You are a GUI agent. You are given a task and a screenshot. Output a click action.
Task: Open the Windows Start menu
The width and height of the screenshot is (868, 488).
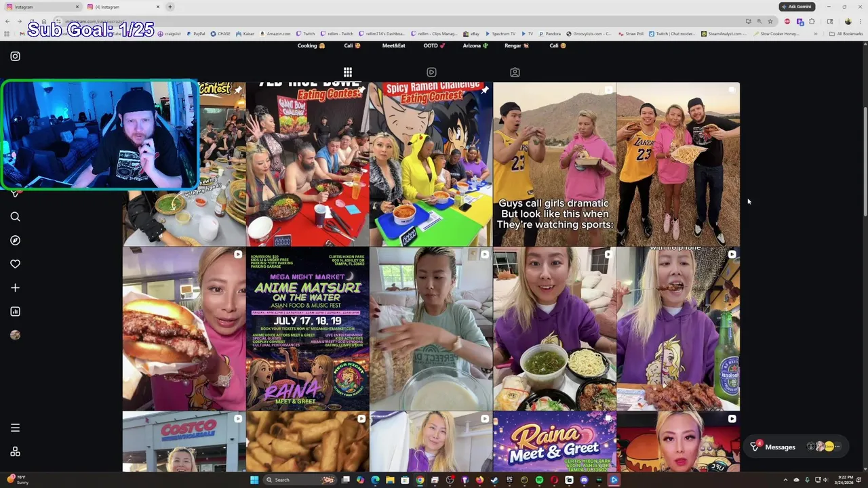click(254, 480)
